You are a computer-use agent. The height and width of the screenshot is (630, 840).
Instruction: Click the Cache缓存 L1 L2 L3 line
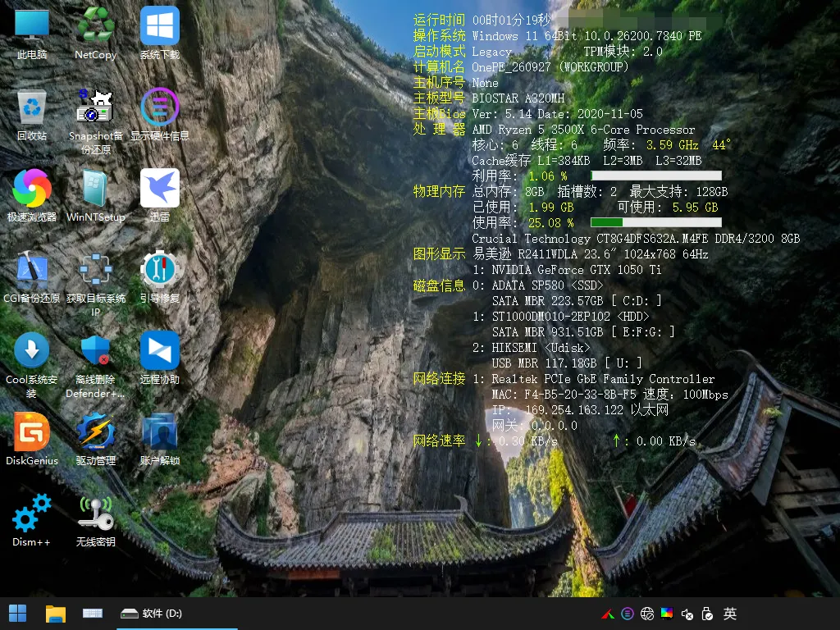coord(587,160)
